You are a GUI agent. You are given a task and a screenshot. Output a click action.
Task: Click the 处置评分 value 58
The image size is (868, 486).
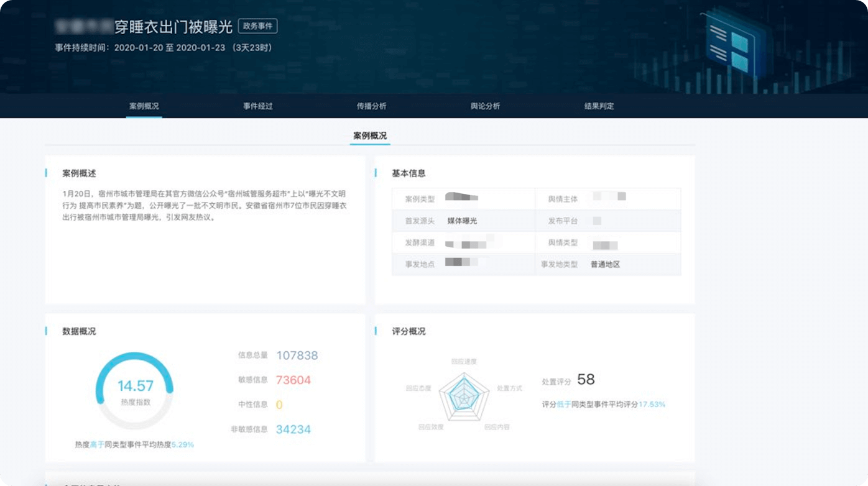pos(586,380)
